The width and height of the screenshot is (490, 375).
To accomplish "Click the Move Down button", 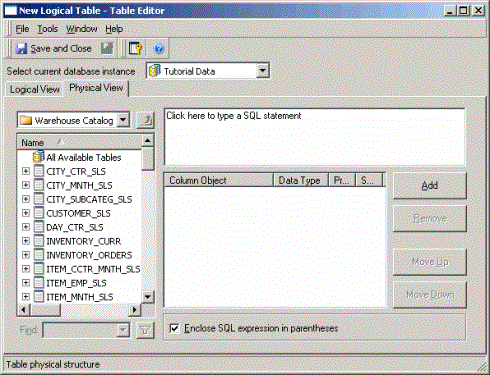I will (430, 295).
